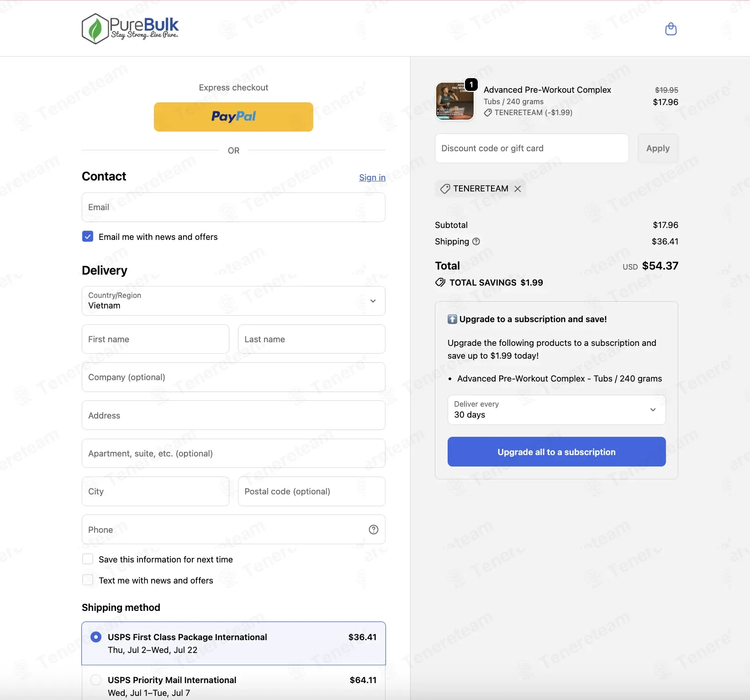Screen dimensions: 750x700
Task: Enable Text me with news and offers
Action: tap(88, 580)
